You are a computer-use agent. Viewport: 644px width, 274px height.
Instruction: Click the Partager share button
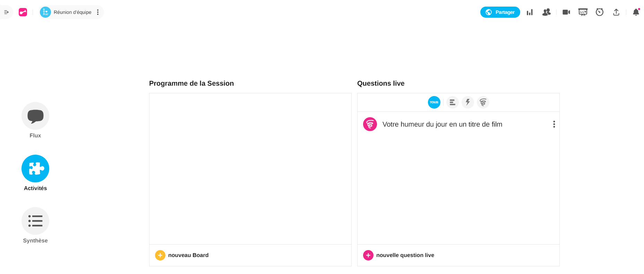pyautogui.click(x=500, y=12)
